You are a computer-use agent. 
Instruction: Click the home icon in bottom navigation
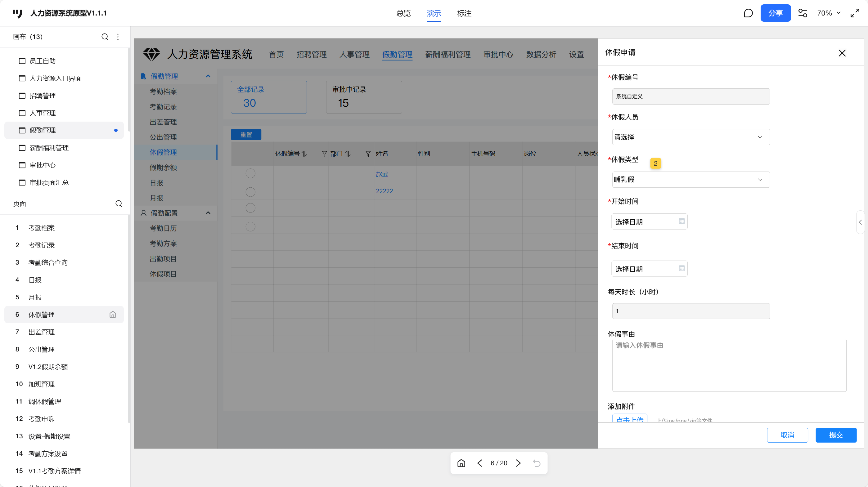[x=461, y=463]
